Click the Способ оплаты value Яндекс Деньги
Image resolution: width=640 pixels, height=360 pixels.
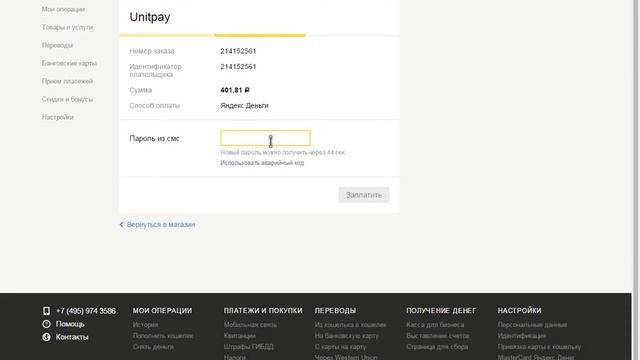click(x=244, y=106)
